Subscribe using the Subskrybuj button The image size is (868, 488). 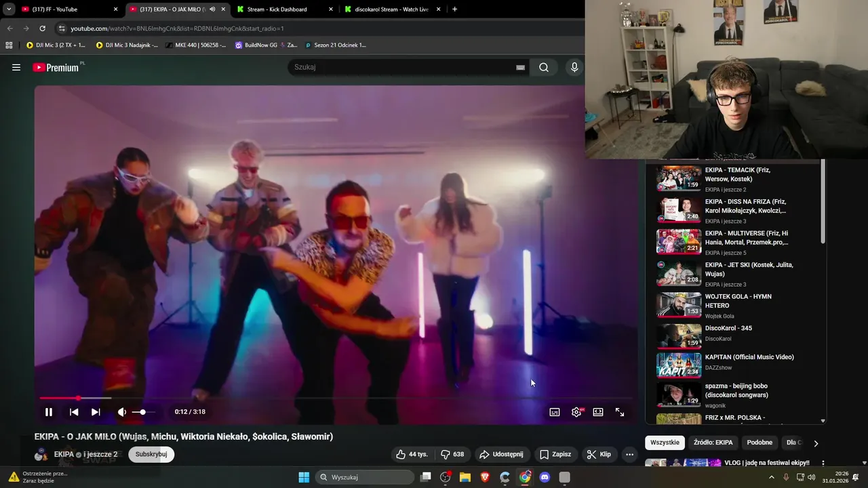pos(151,454)
